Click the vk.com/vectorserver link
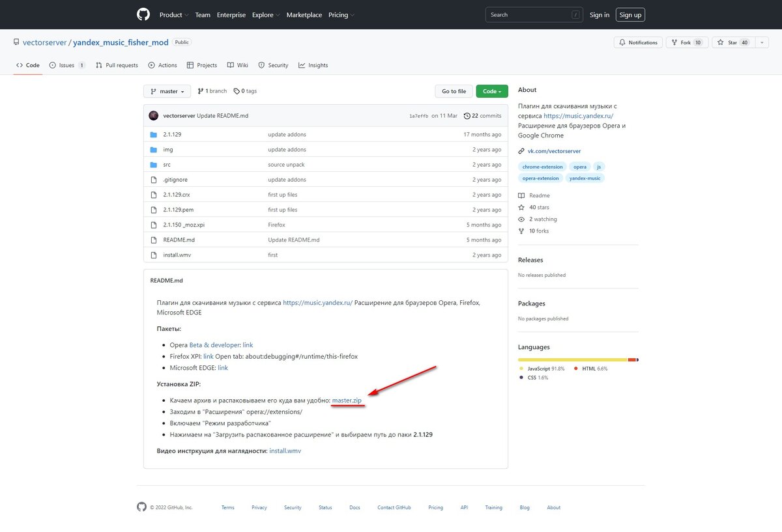The image size is (782, 532). pos(554,151)
